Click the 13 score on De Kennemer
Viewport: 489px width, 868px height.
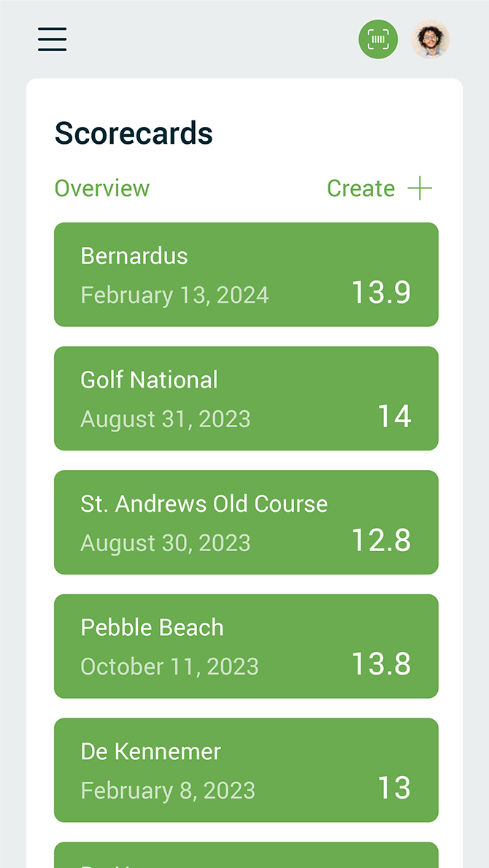[394, 788]
